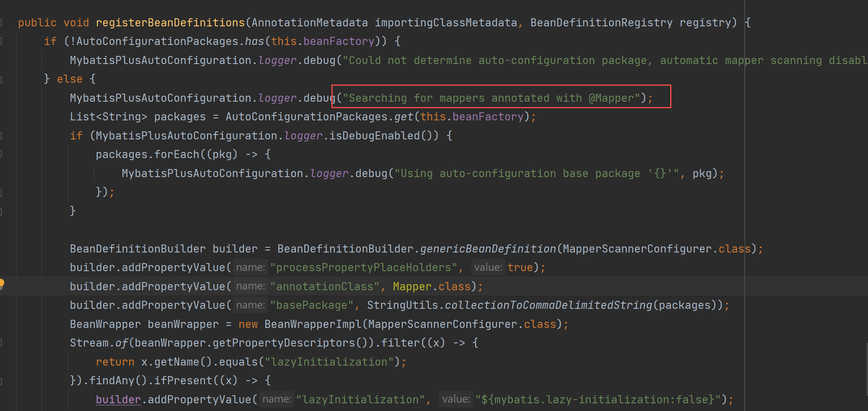Click the beanWrapper variable declaration
This screenshot has height=411, width=868.
pos(183,324)
